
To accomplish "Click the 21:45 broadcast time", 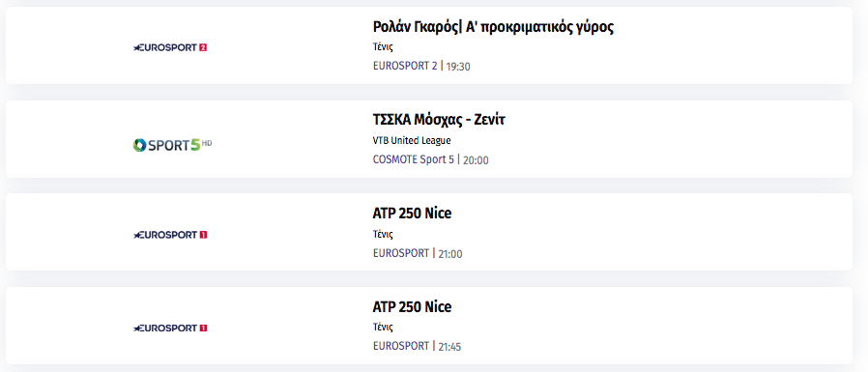I will (x=449, y=347).
